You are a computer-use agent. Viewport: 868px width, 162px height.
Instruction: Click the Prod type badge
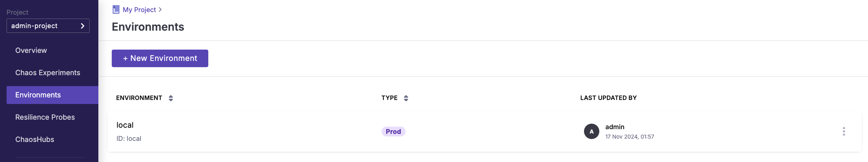coord(393,131)
